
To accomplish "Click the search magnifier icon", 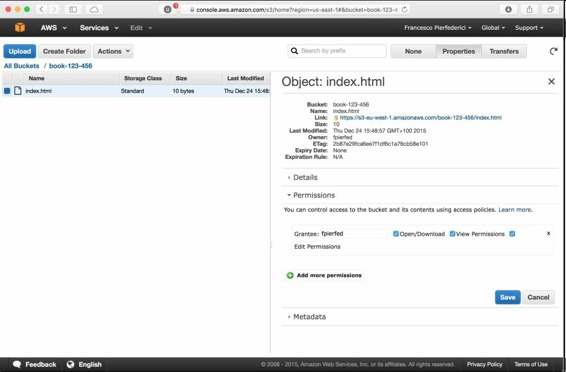I will click(295, 51).
